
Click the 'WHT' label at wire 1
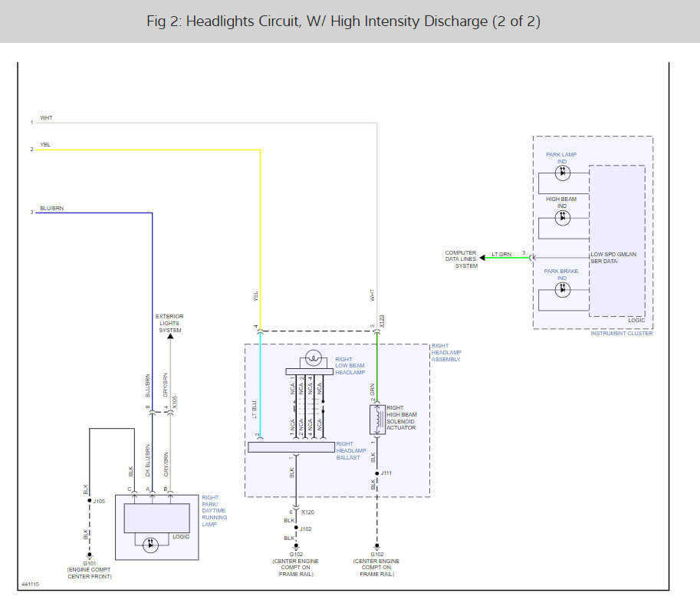pos(46,118)
